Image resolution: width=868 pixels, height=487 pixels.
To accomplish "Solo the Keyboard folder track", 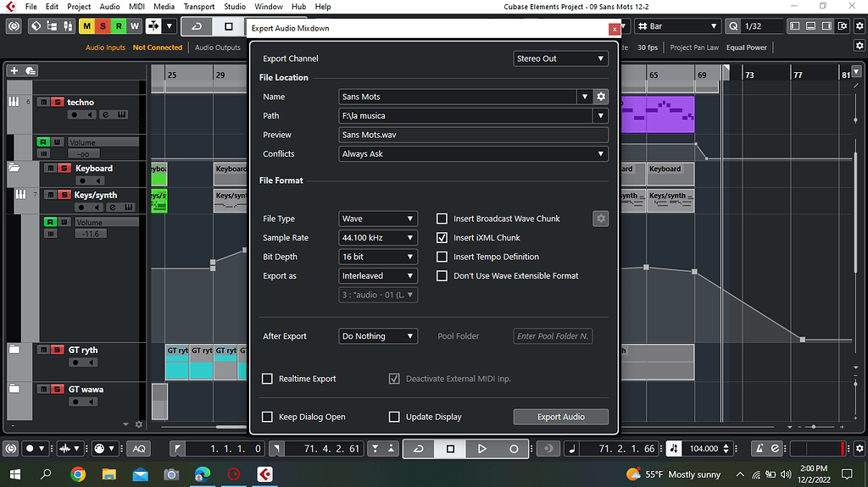I will (64, 169).
